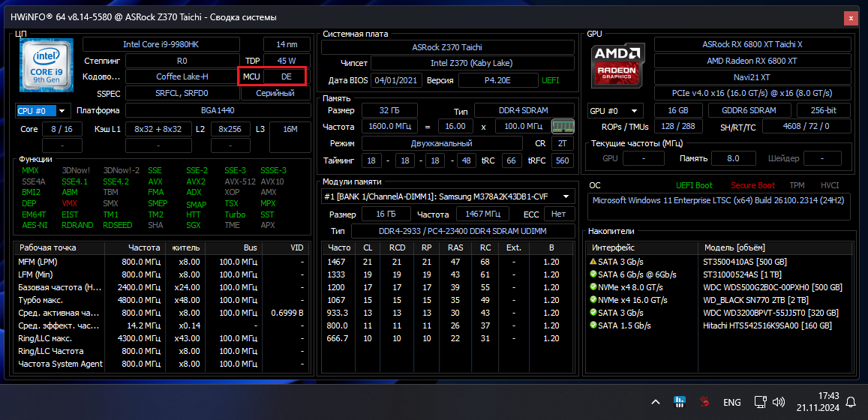
Task: Click the PCIe v4.0 x16 link field
Action: coord(752,93)
